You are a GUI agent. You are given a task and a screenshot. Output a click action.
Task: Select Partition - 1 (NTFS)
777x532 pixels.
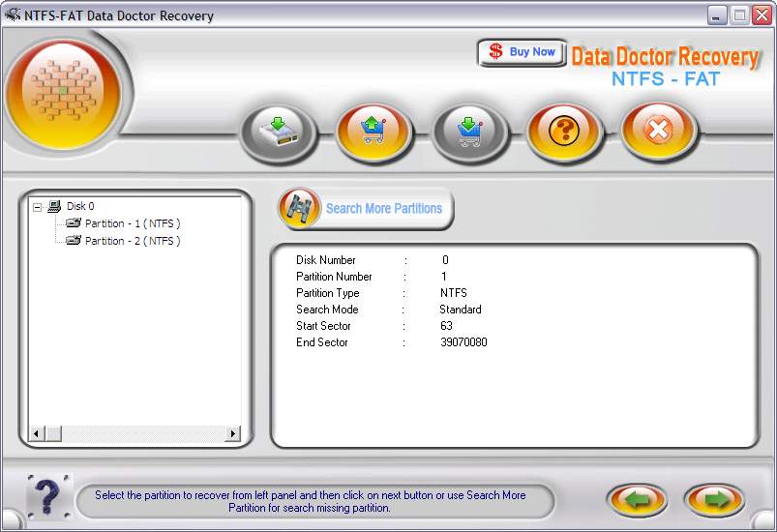(x=133, y=223)
